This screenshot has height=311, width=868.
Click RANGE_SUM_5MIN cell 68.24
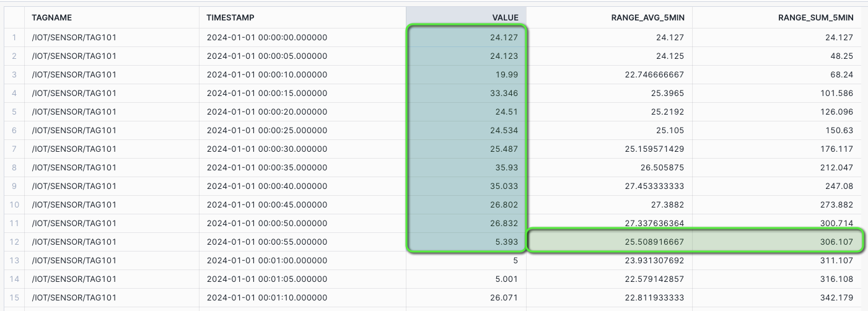click(777, 74)
